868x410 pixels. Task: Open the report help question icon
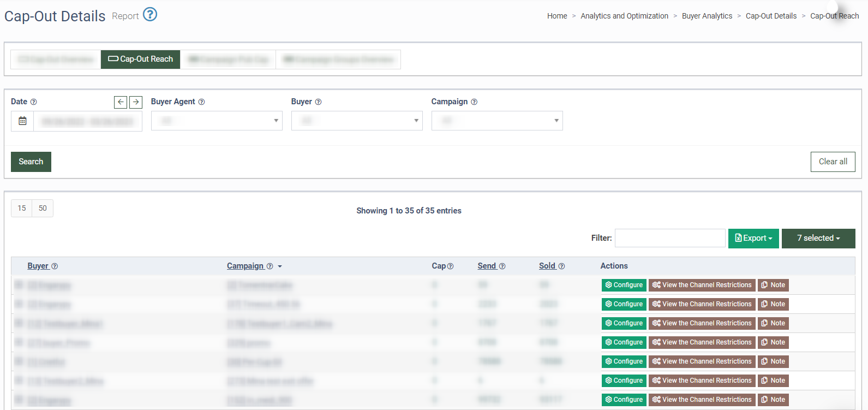tap(150, 14)
